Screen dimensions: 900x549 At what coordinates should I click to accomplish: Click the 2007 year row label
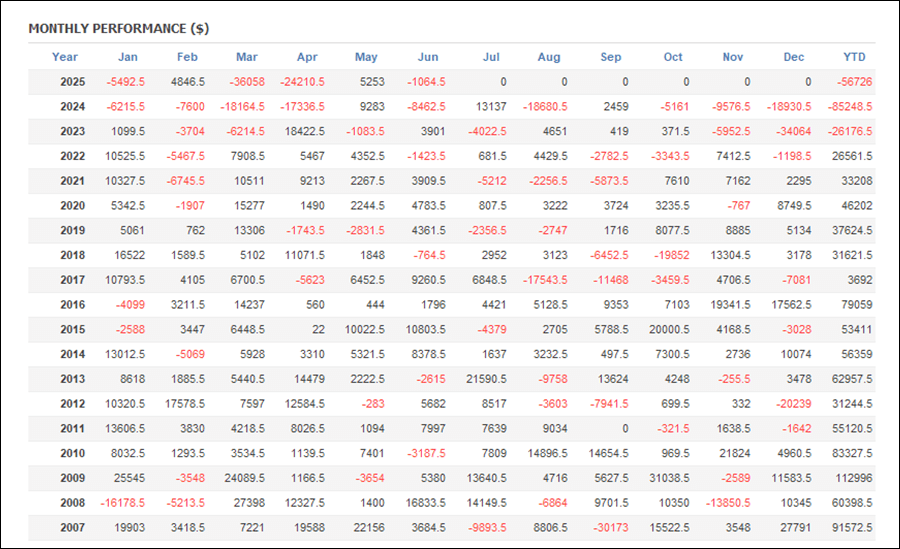click(x=72, y=527)
